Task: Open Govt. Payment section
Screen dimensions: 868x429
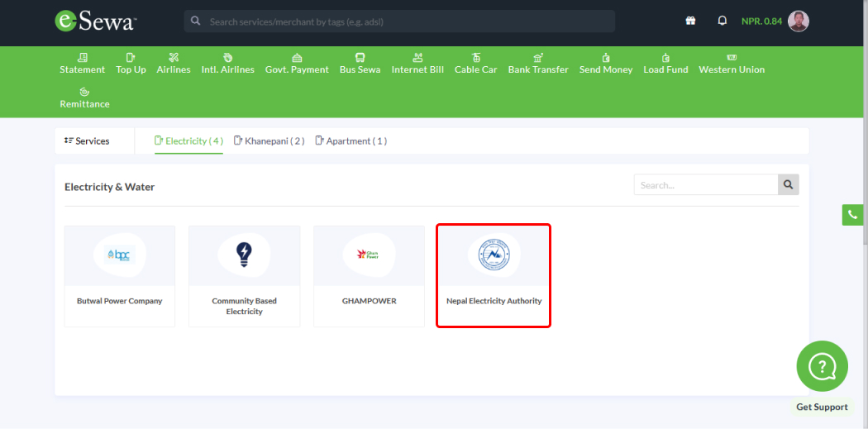Action: click(297, 64)
